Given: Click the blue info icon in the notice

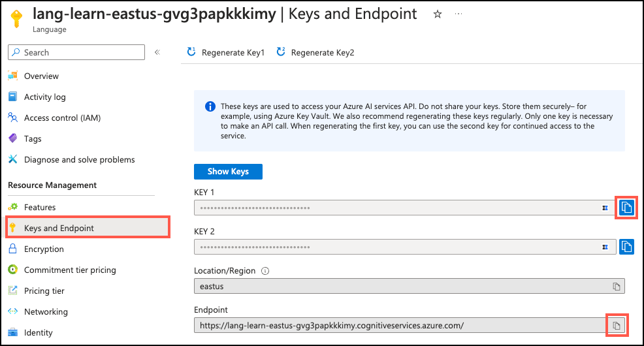Looking at the screenshot, I should [x=210, y=106].
